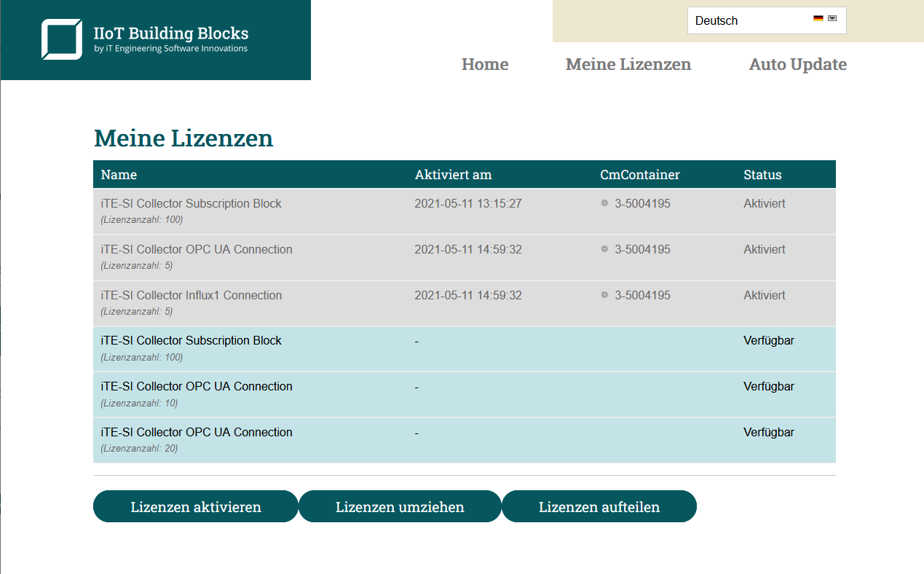Click the Aktiviert am column header
The width and height of the screenshot is (924, 574).
pyautogui.click(x=453, y=175)
